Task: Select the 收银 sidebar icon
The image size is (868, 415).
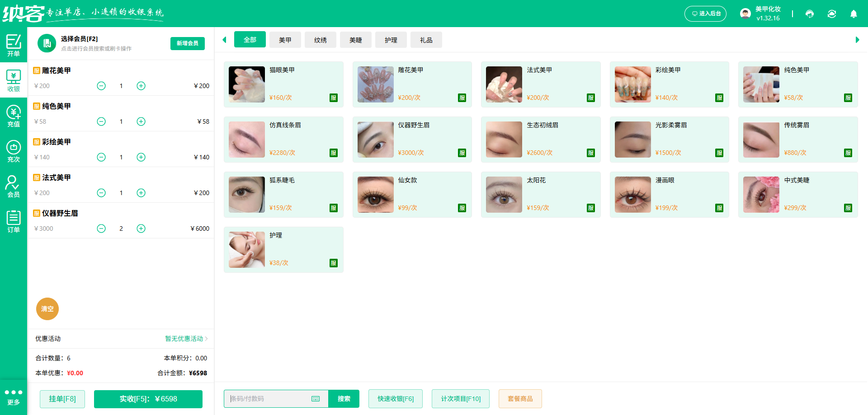Action: (14, 80)
